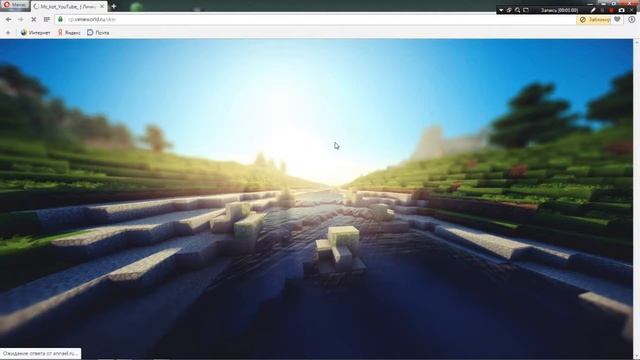Stop loading the page
The height and width of the screenshot is (360, 640).
pos(34,19)
